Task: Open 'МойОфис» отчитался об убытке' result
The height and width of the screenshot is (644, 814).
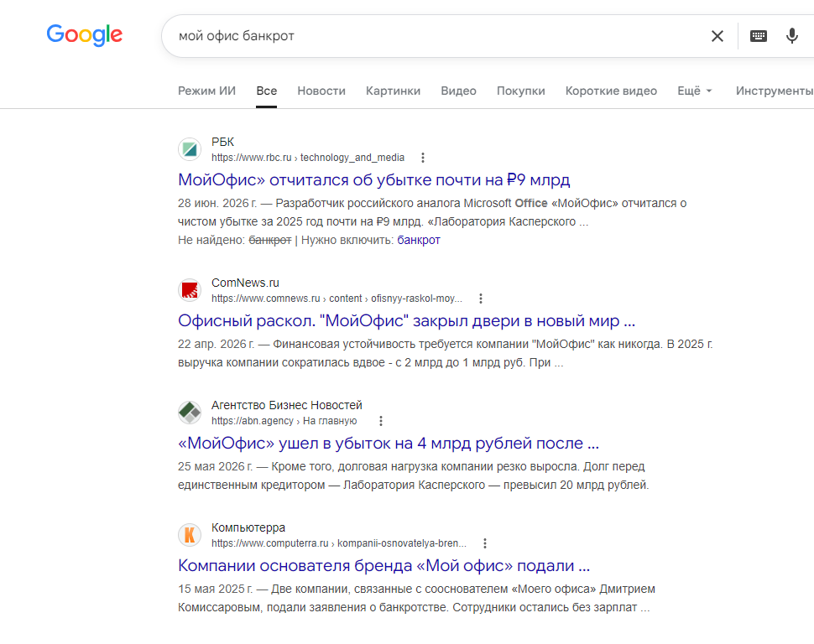Action: [x=373, y=180]
